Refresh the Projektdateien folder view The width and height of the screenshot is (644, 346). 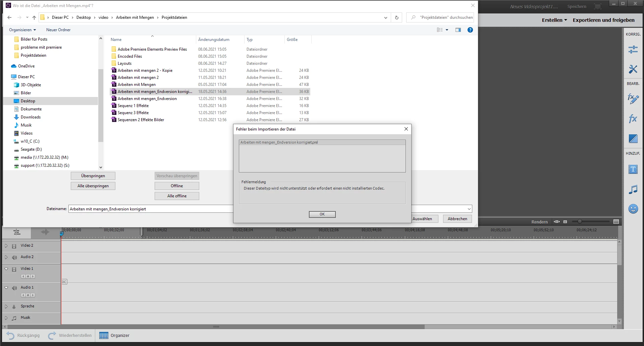[x=397, y=17]
